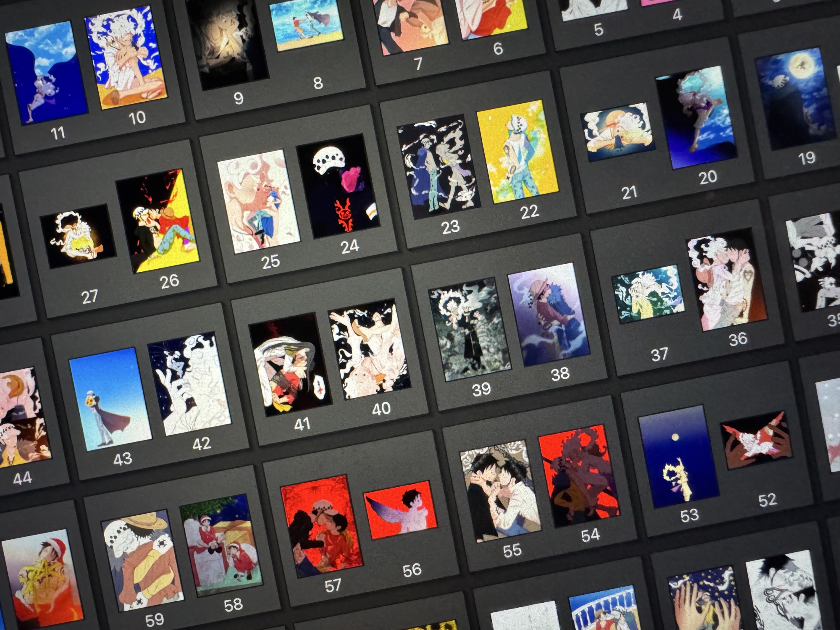Screen dimensions: 840x630
Task: Open thumbnail 41 with dark red swirl art
Action: tap(290, 365)
